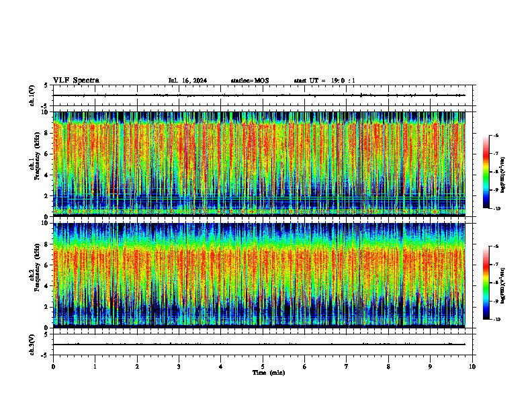Click the time axis tick label '3'
Screen dimensions: 532x411
pyautogui.click(x=179, y=367)
